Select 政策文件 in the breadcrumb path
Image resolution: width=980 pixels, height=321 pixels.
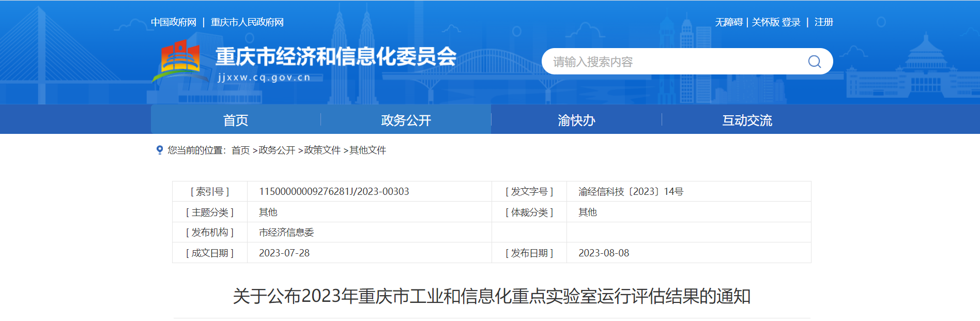[322, 150]
